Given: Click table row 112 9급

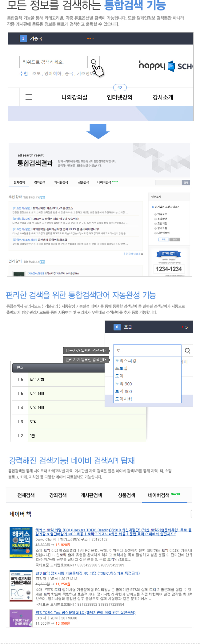Looking at the screenshot, I should pos(79,436).
